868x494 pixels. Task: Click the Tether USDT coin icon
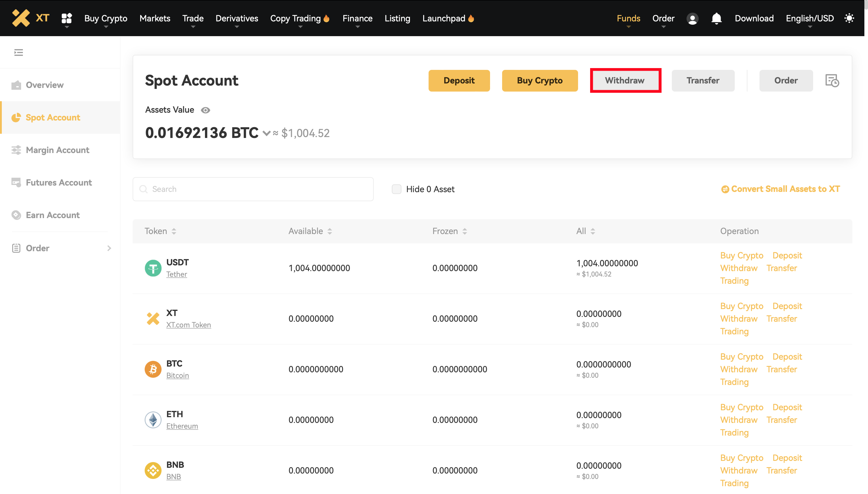pyautogui.click(x=153, y=268)
